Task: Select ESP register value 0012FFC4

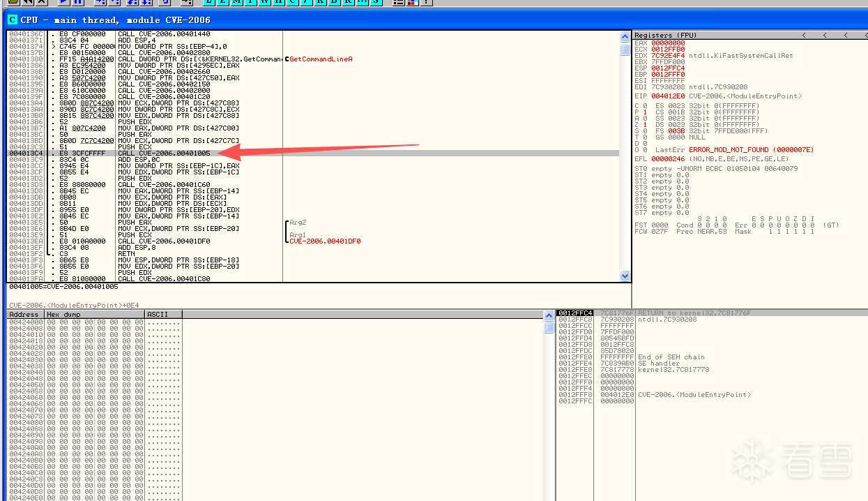Action: (x=668, y=68)
